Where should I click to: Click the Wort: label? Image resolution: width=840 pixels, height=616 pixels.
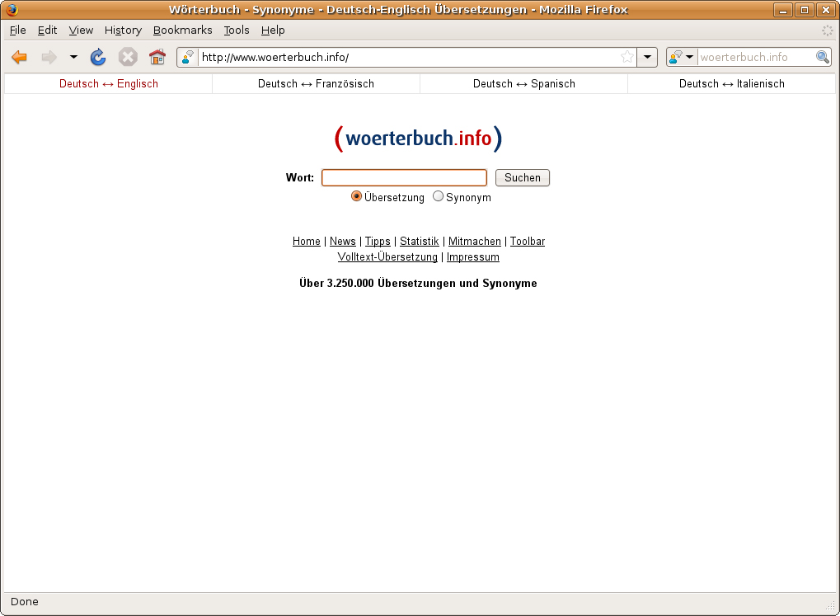click(300, 177)
